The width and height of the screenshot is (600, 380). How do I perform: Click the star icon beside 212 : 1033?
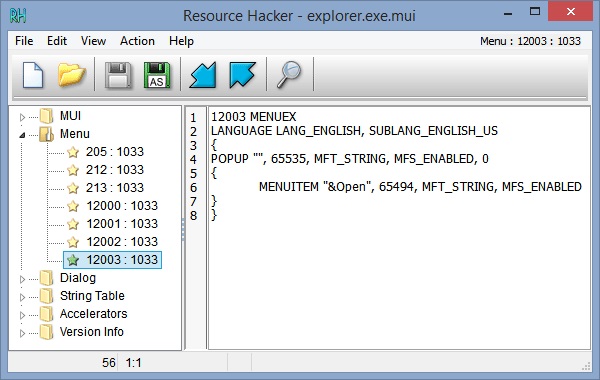coord(73,170)
